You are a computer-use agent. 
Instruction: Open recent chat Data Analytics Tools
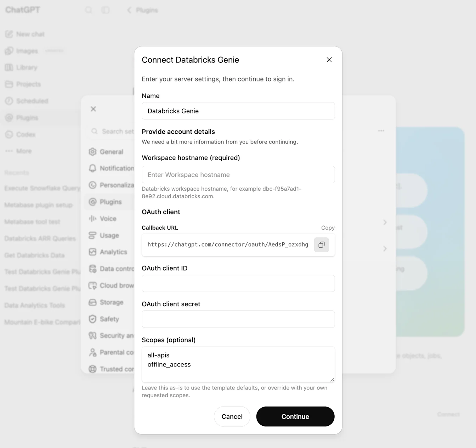click(35, 306)
